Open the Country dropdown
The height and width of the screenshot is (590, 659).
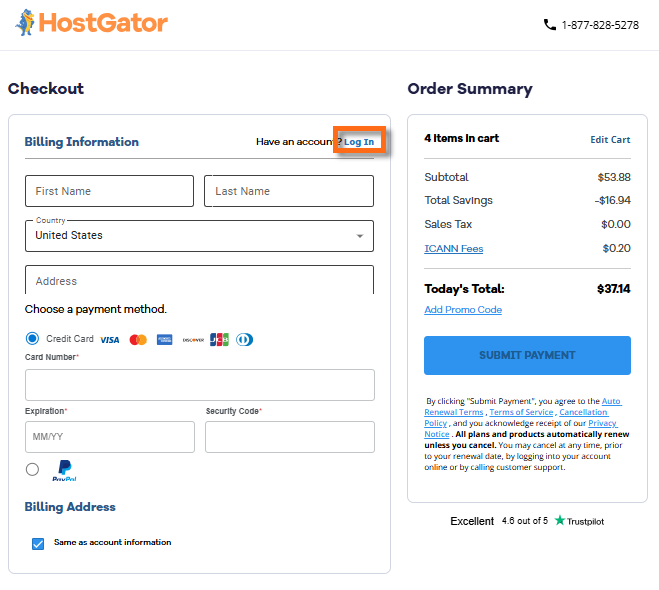[x=199, y=236]
